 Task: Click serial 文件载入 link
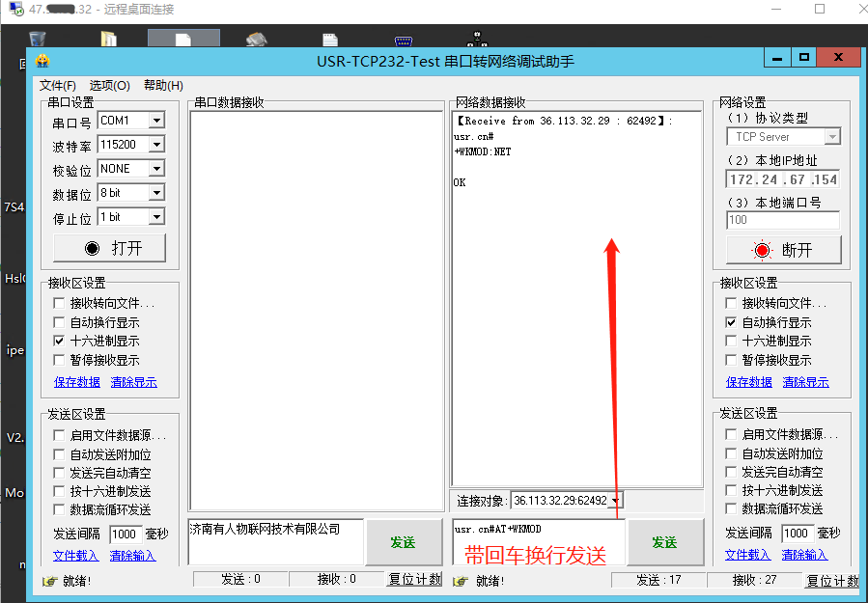pos(76,556)
